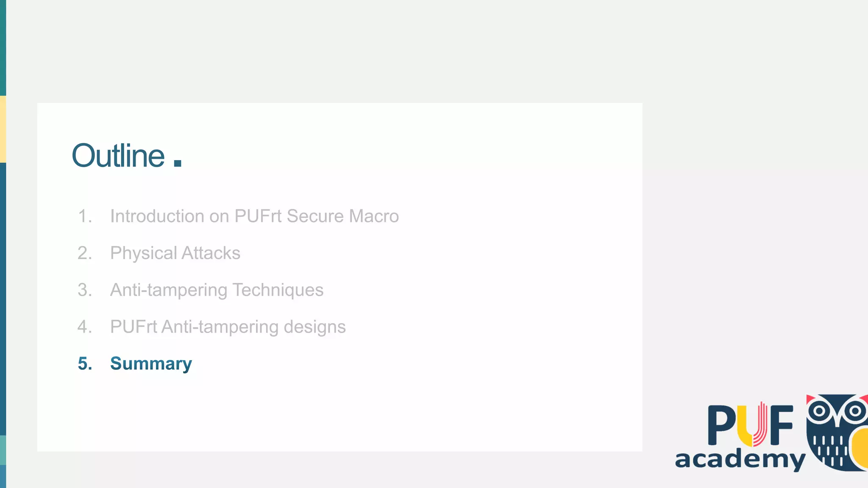The height and width of the screenshot is (488, 868).
Task: Click the striped letter U in the logo
Action: 752,425
